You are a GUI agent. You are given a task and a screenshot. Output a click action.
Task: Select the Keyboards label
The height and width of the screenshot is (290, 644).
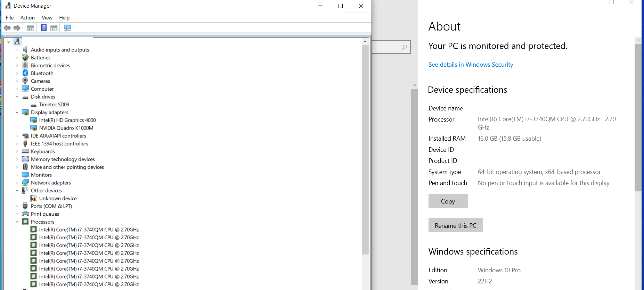(x=43, y=151)
